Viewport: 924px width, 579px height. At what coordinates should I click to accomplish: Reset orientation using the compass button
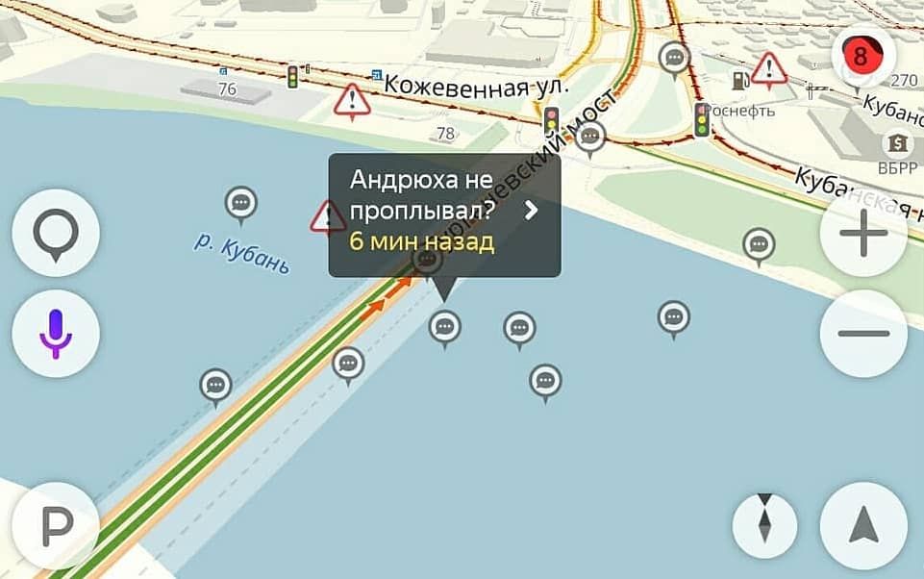point(764,526)
